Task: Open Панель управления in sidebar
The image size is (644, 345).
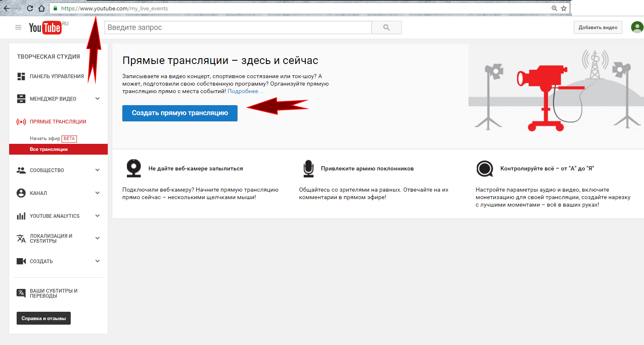Action: [x=57, y=76]
